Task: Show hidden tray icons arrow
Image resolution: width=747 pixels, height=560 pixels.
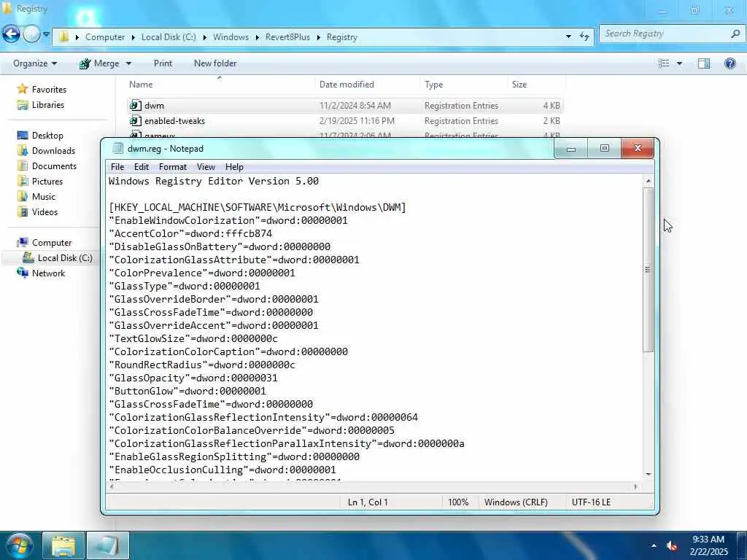Action: click(x=654, y=545)
